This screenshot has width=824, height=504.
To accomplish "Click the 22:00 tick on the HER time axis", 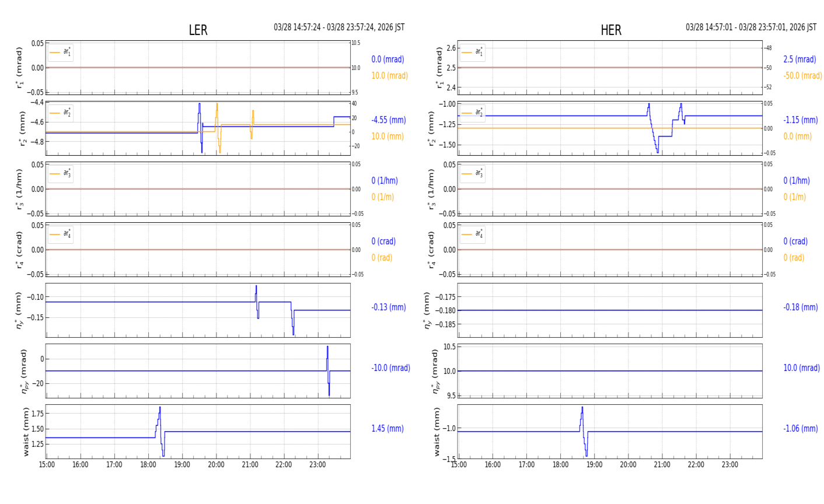I will (696, 465).
